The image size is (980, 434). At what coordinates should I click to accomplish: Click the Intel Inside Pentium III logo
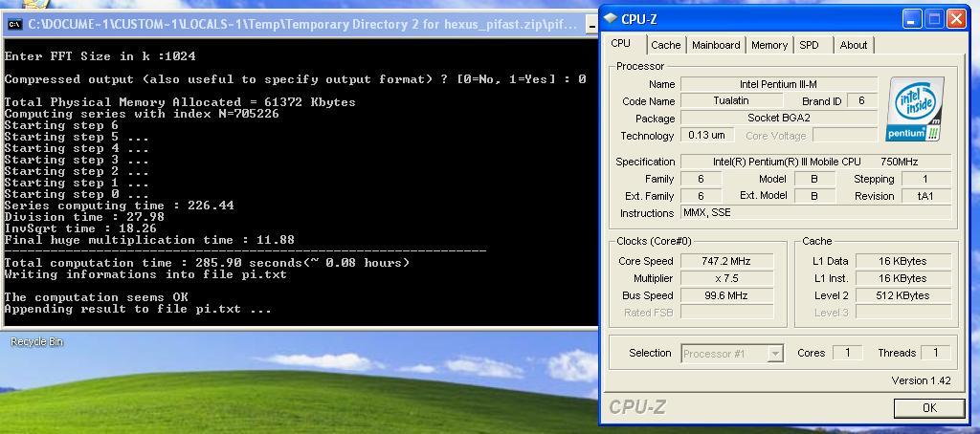(915, 109)
